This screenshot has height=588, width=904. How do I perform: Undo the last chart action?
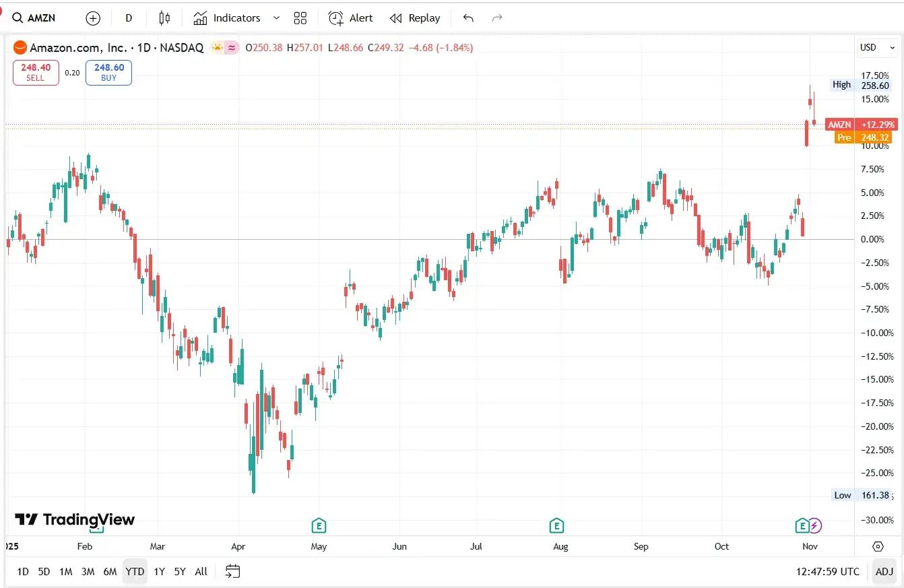[468, 18]
